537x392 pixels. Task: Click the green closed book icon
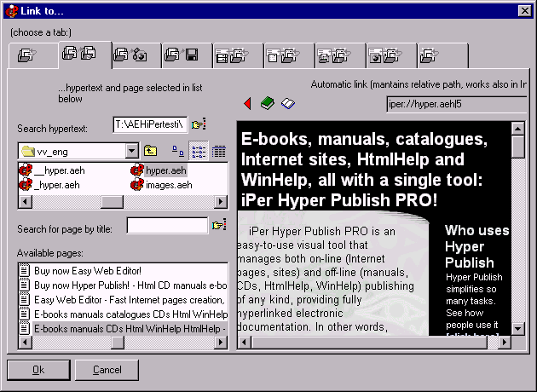[x=267, y=103]
